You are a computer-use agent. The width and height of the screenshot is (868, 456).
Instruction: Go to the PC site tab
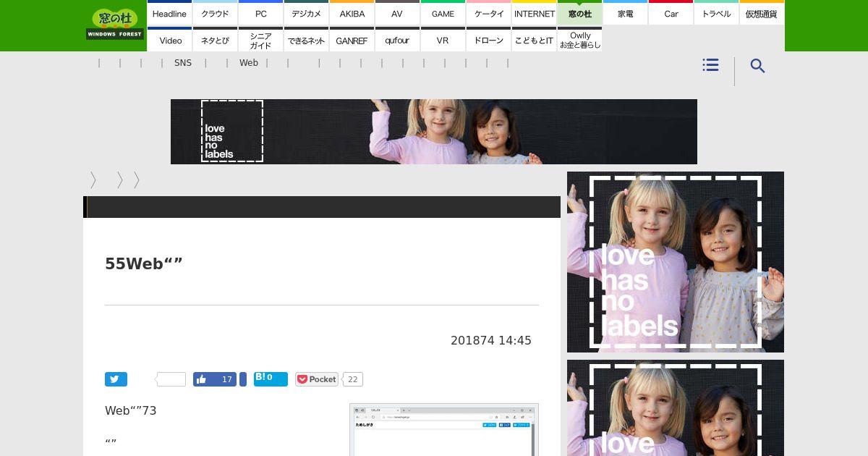(x=260, y=13)
